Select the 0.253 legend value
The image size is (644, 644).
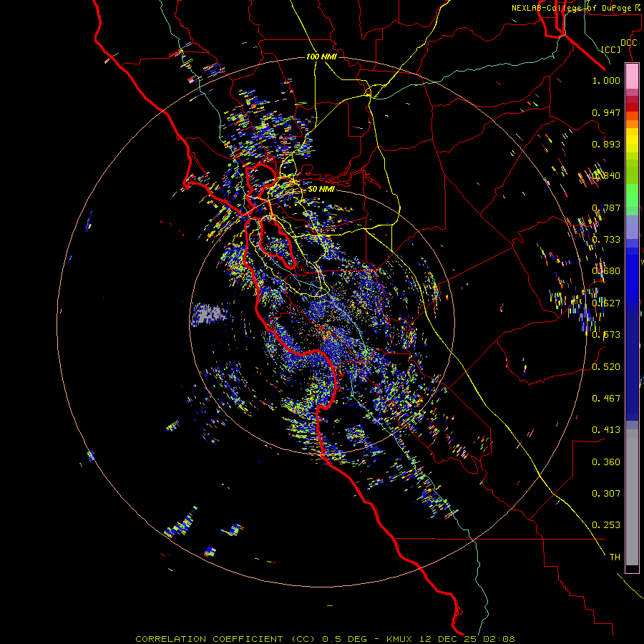606,525
